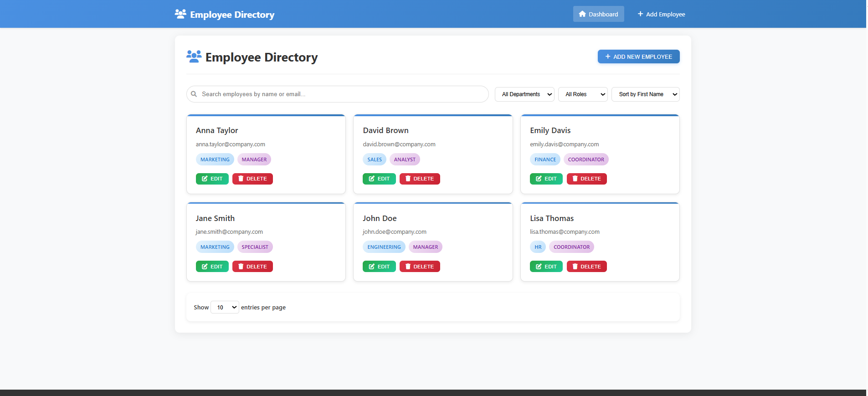Open the Add Employee nav item
Viewport: 868px width, 396px height.
[661, 14]
